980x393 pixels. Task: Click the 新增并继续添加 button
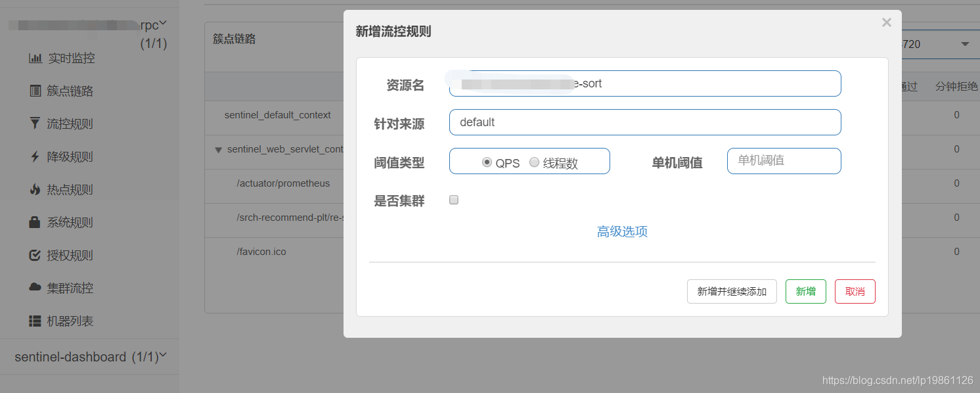(x=732, y=291)
